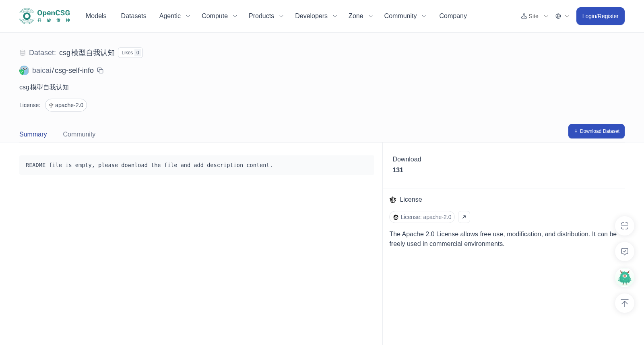644x345 pixels.
Task: Click the green monster mascot assistant
Action: [x=625, y=277]
